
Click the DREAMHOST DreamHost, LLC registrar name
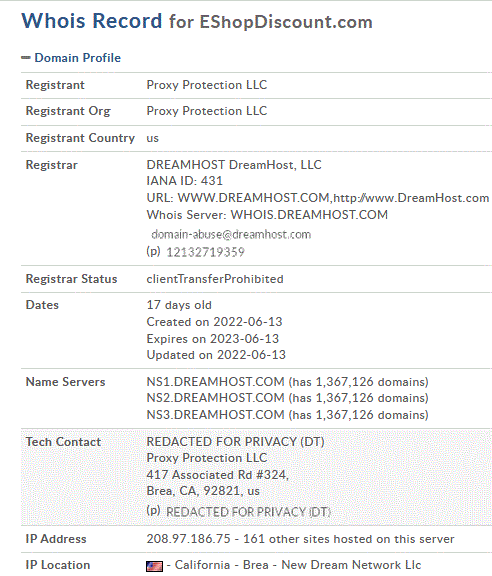[234, 165]
